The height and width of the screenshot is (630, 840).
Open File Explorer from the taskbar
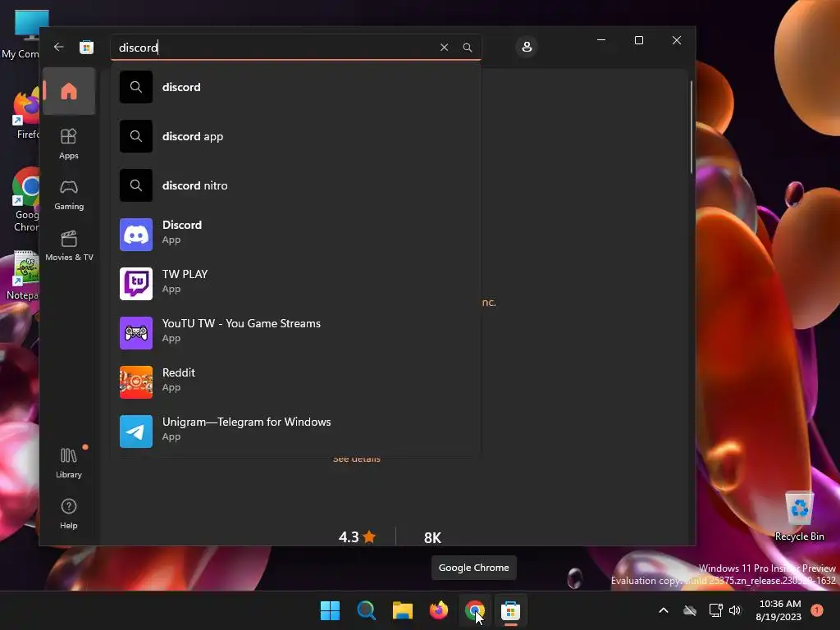402,610
